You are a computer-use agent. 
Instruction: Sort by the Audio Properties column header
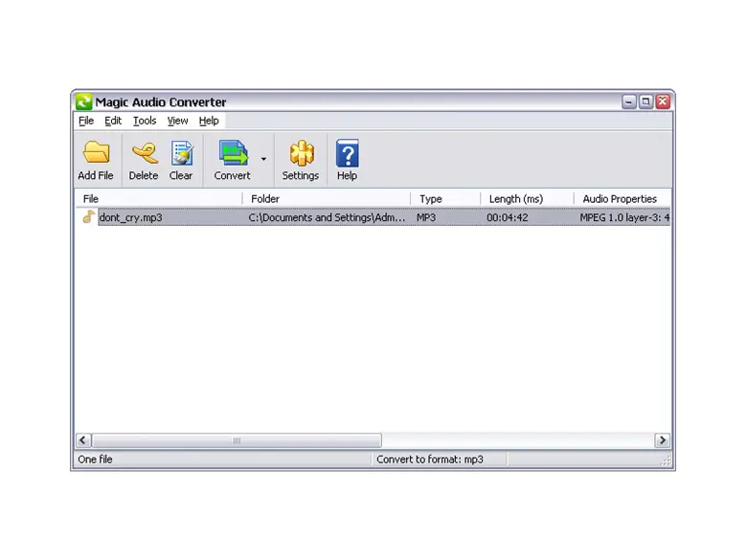pyautogui.click(x=622, y=198)
